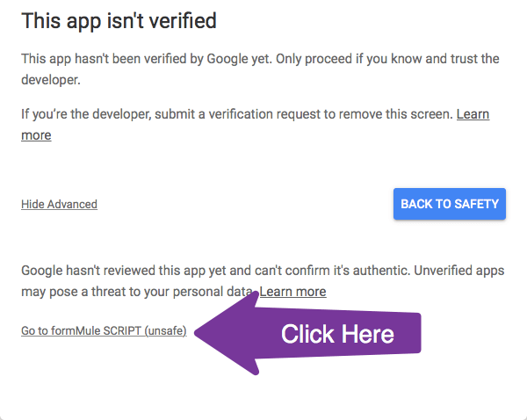Click the word 'Advanced' in the Hide Advanced link
The width and height of the screenshot is (527, 420).
[72, 204]
